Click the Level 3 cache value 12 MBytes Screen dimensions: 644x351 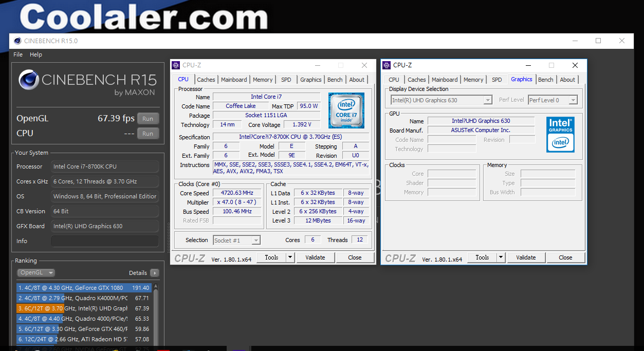(318, 220)
